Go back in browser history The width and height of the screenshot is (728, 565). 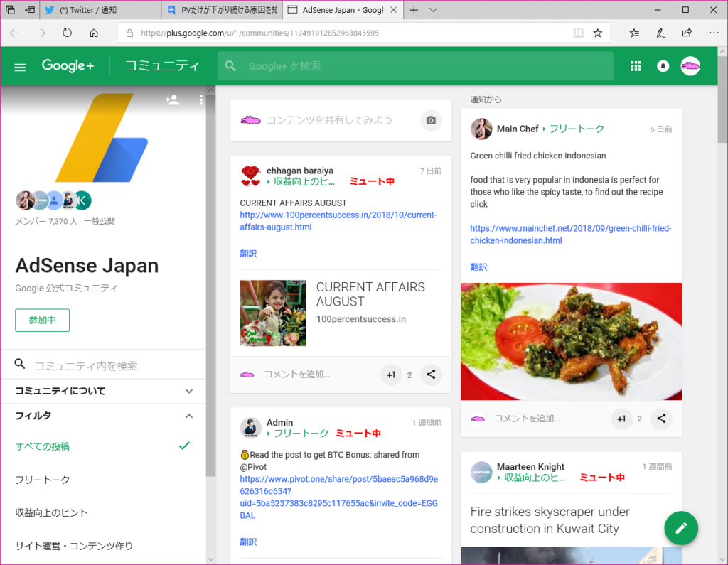(14, 33)
